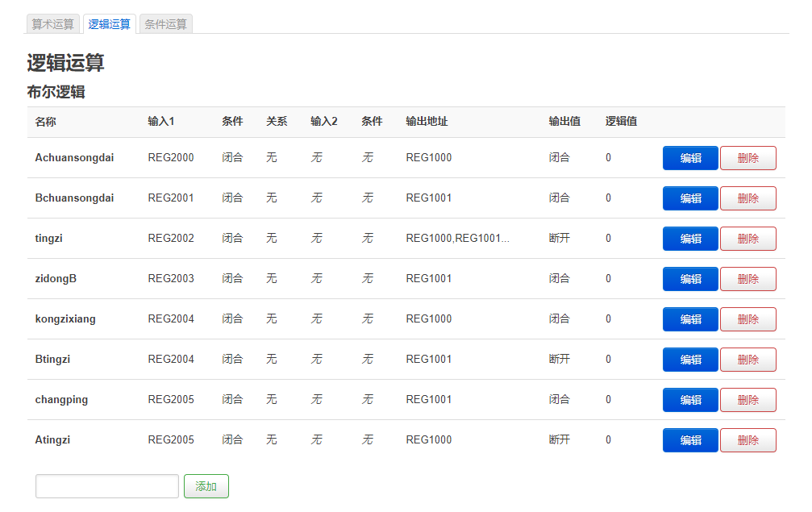
Task: Click 编辑 in the kongzixiang row
Action: [x=690, y=319]
